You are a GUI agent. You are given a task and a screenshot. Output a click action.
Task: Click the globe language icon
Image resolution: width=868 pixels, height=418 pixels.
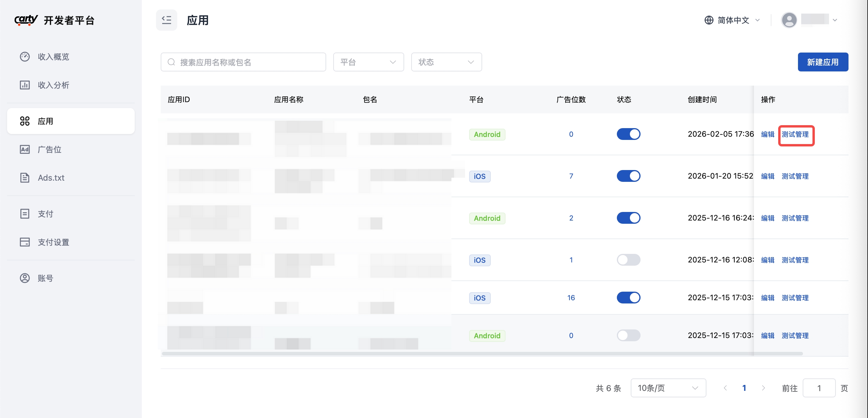(709, 20)
